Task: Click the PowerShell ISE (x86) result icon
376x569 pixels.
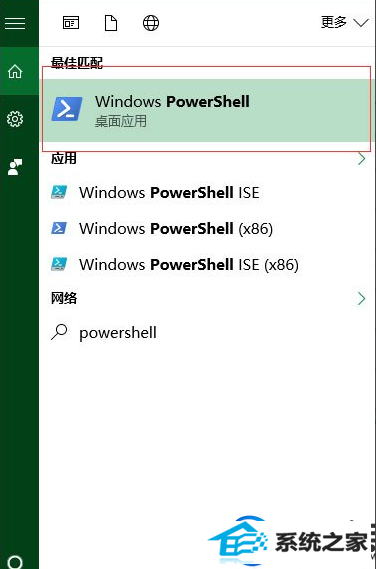Action: 59,264
